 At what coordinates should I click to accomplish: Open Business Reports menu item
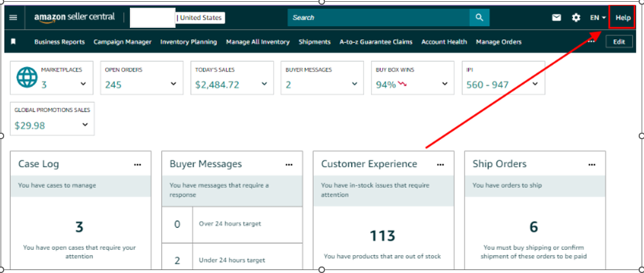(59, 42)
